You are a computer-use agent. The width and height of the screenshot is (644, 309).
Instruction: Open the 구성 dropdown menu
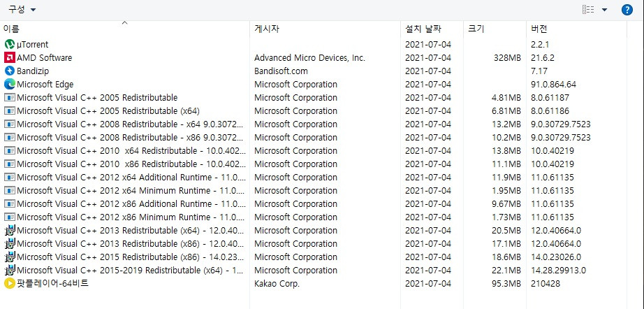click(x=22, y=10)
